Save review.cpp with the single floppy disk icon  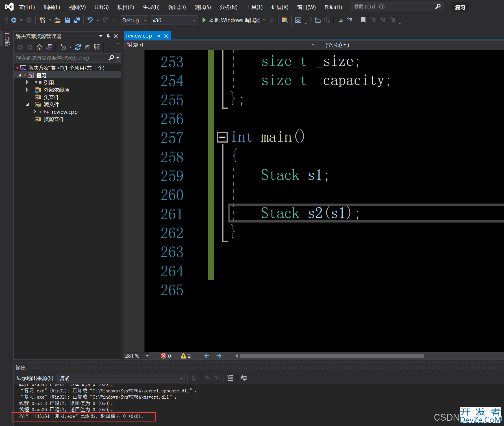(x=67, y=20)
